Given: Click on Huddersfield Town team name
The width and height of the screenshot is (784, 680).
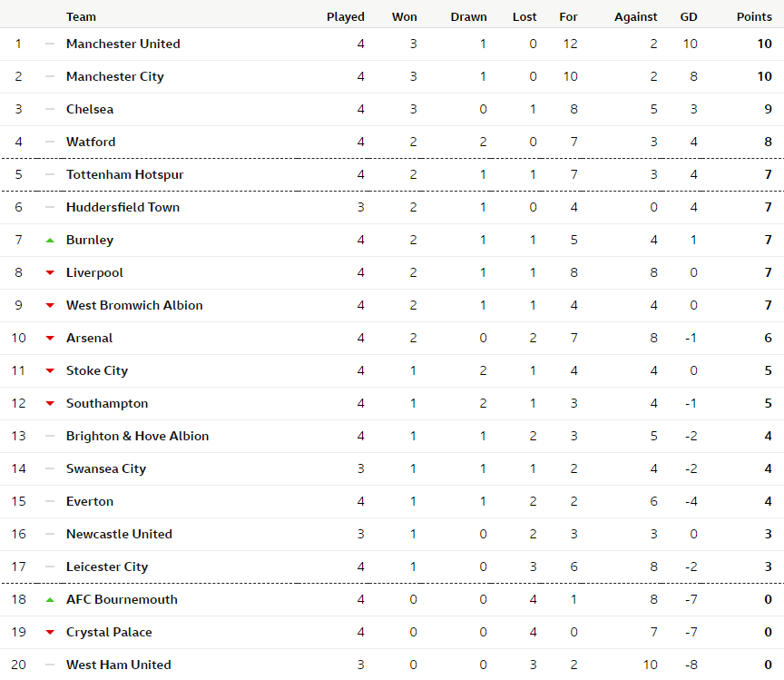Looking at the screenshot, I should [x=122, y=207].
